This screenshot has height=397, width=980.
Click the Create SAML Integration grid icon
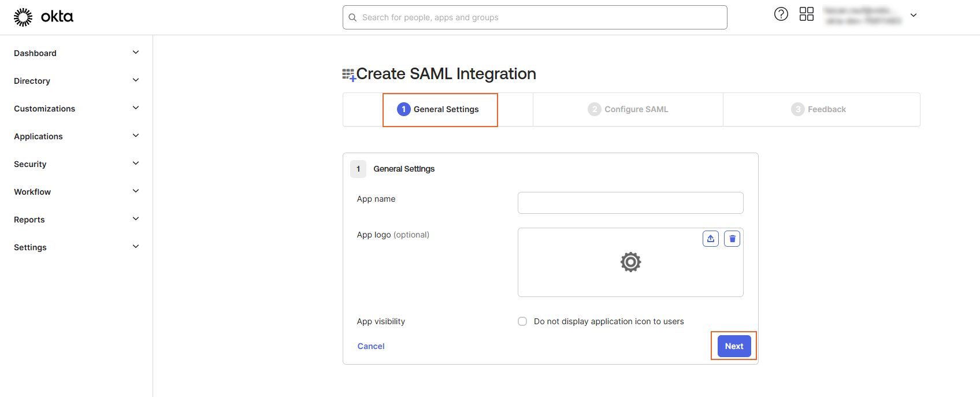click(x=348, y=75)
